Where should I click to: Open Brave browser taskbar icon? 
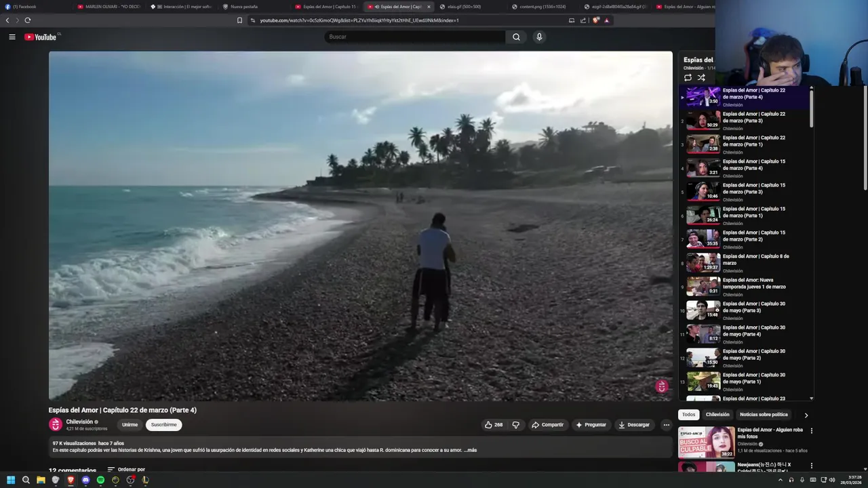coord(71,480)
